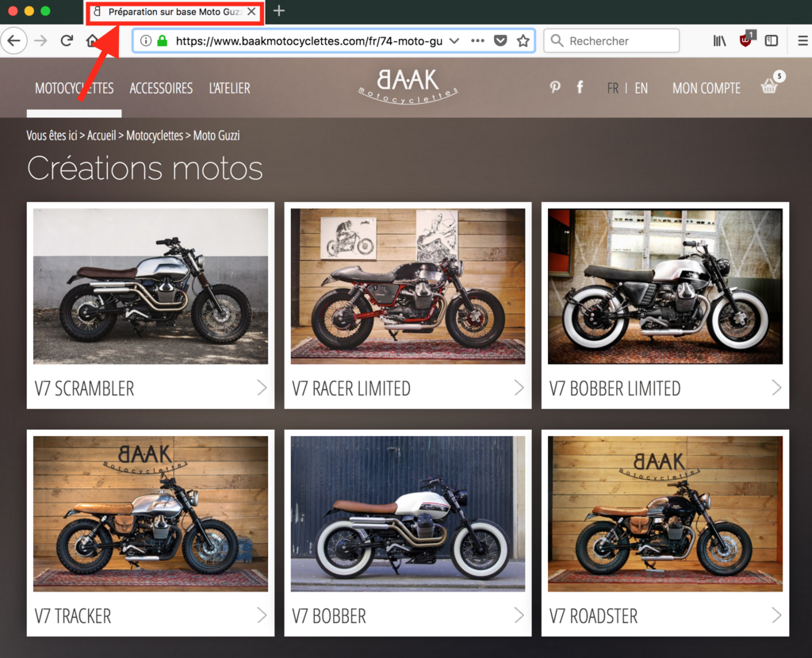Open the uBlock shield extension icon
812x658 pixels.
pos(745,40)
